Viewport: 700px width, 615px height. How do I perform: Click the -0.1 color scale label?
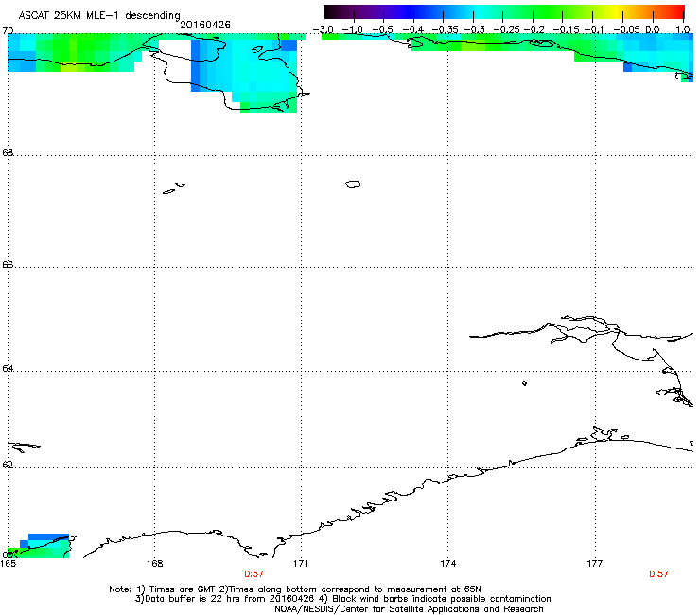click(594, 30)
